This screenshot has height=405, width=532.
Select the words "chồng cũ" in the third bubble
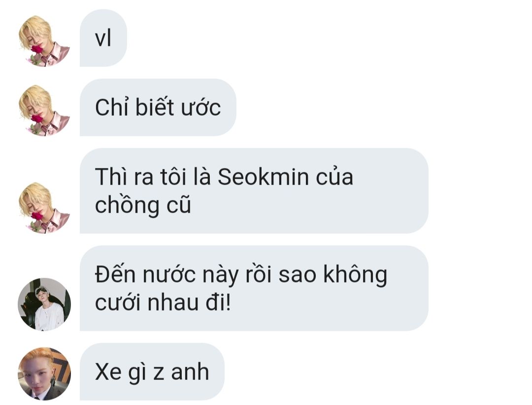point(143,206)
